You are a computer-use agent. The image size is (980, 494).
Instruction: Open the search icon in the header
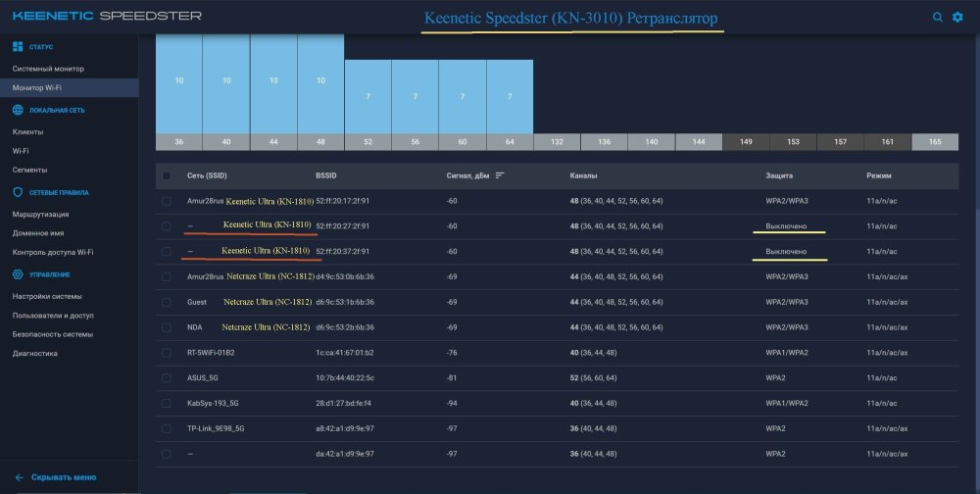point(938,17)
